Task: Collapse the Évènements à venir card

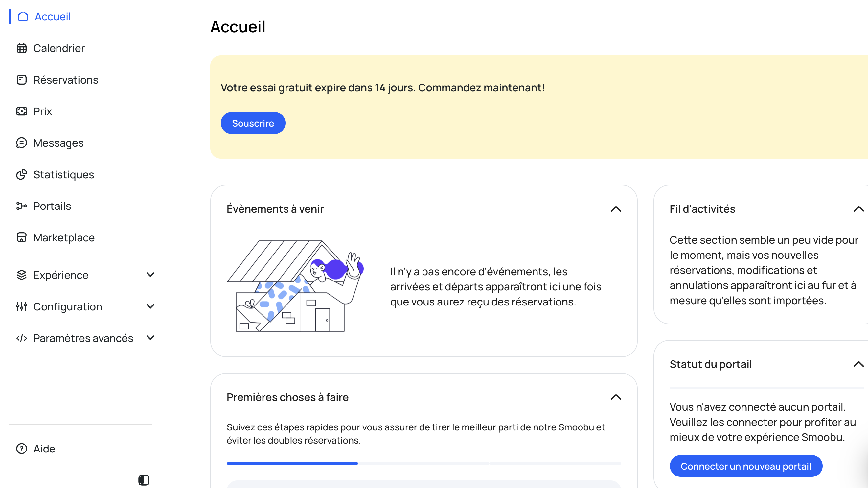Action: (616, 209)
